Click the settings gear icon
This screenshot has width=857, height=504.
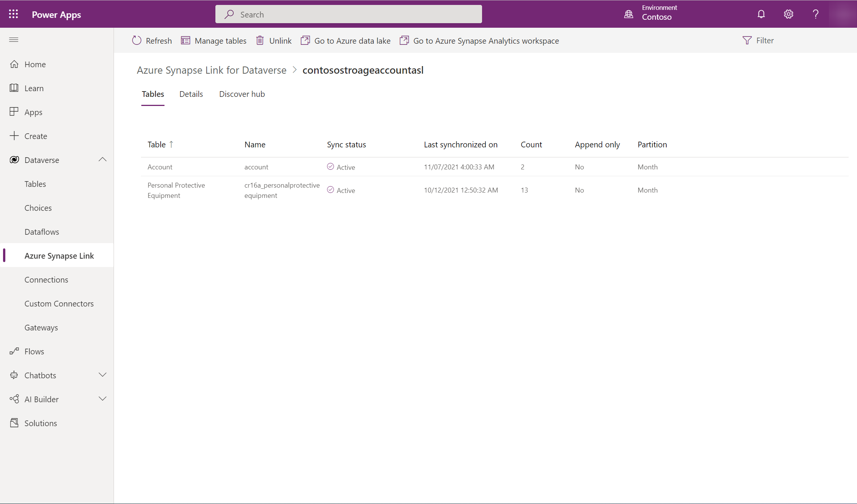[x=789, y=14]
